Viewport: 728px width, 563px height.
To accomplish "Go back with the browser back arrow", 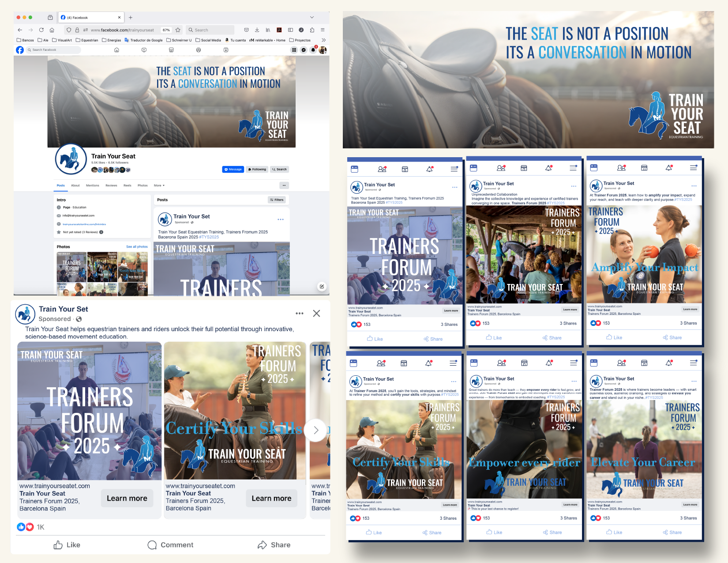I will pos(20,30).
